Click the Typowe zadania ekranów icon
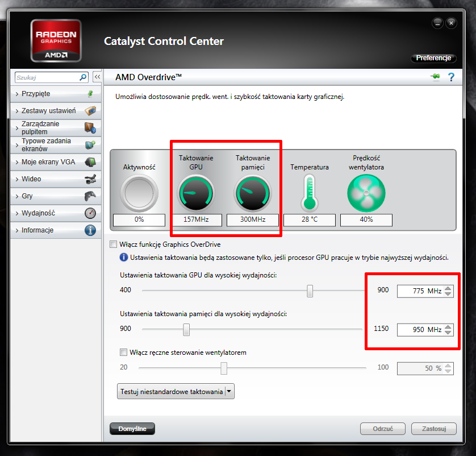This screenshot has width=476, height=456. click(90, 144)
